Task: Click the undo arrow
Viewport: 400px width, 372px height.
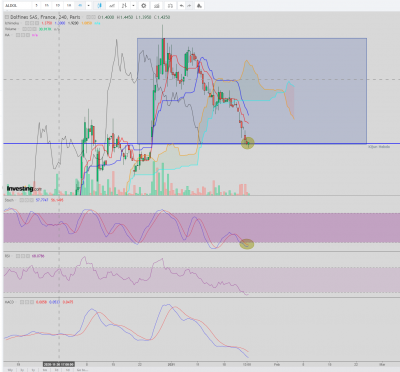Action: [181, 6]
